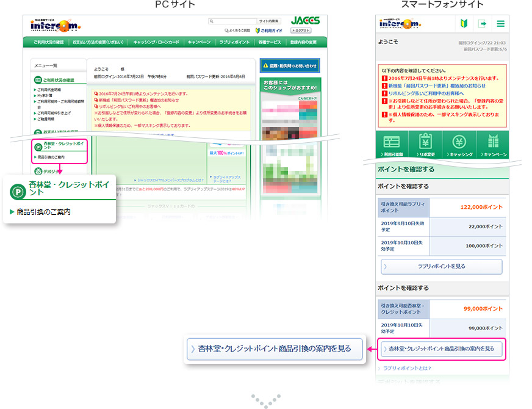
Task: Open PC notice リボルビング払いご利用中のお客様へ
Action: pyautogui.click(x=129, y=107)
